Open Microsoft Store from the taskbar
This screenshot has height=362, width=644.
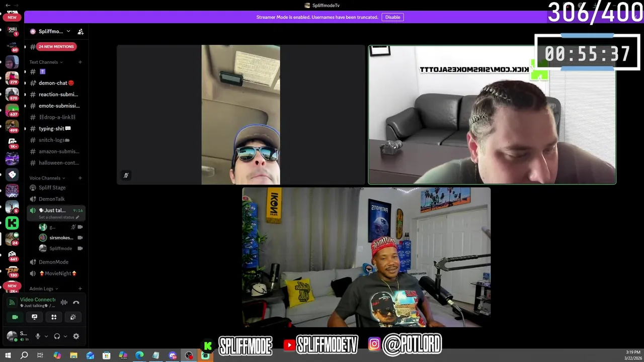(107, 355)
